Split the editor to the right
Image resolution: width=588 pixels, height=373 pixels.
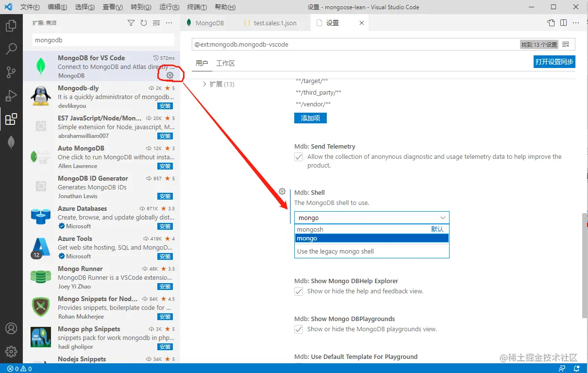[563, 23]
